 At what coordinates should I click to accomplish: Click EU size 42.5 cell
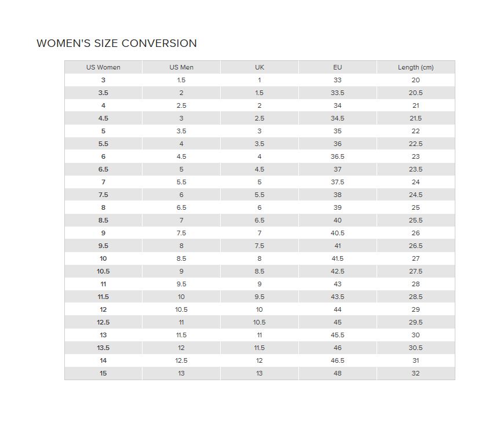pyautogui.click(x=338, y=271)
